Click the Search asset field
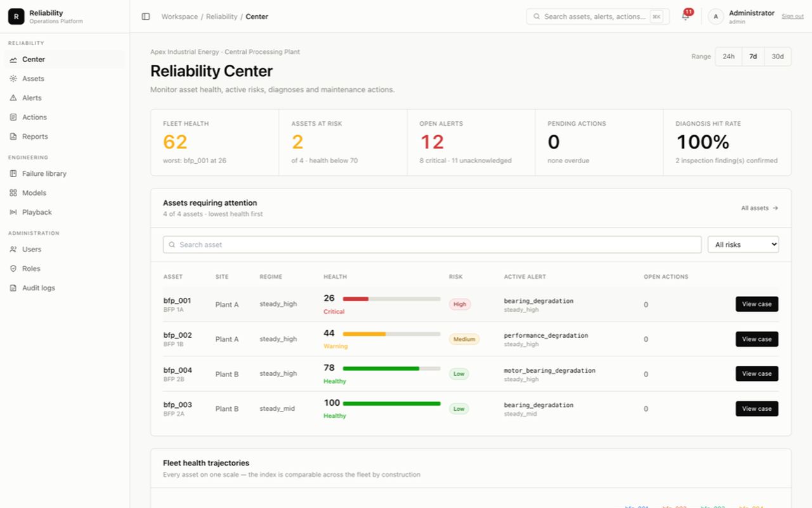Viewport: 812px width, 508px height. coord(432,244)
